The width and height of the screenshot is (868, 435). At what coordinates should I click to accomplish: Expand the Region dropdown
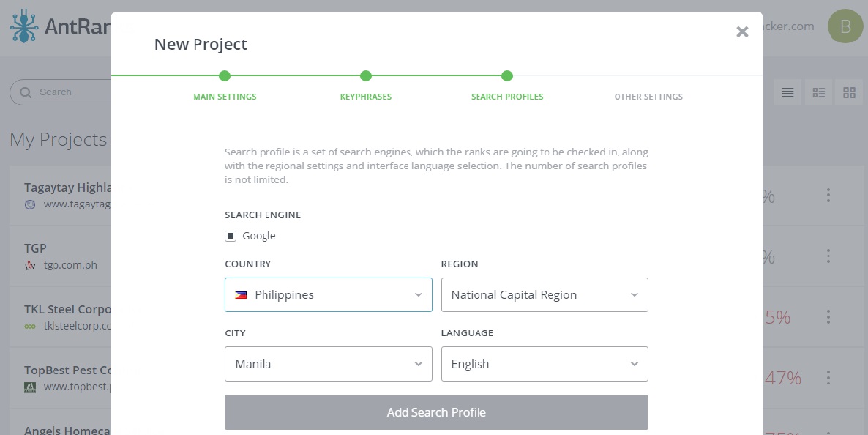coord(544,294)
